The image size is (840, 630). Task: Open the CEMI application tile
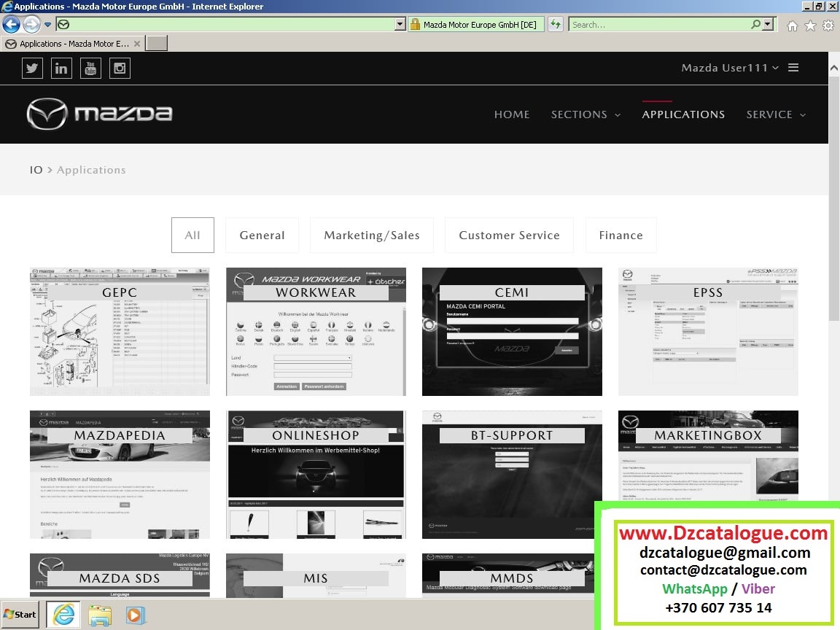512,332
